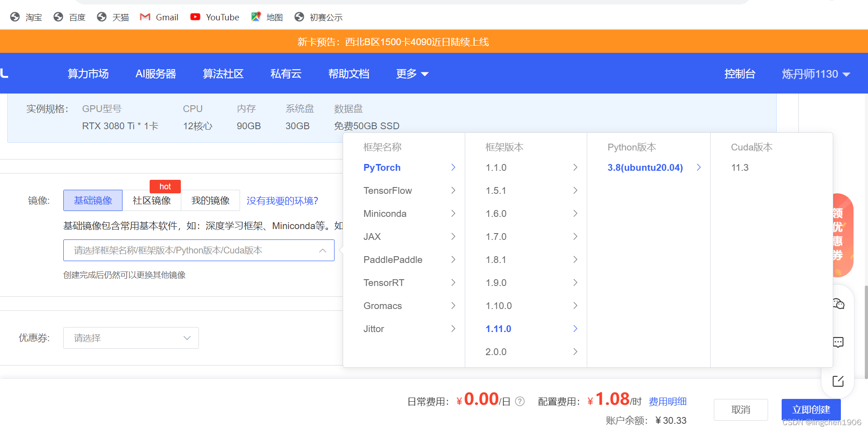This screenshot has height=431, width=868.
Task: Click the feedback edit icon on sidebar
Action: pyautogui.click(x=838, y=381)
